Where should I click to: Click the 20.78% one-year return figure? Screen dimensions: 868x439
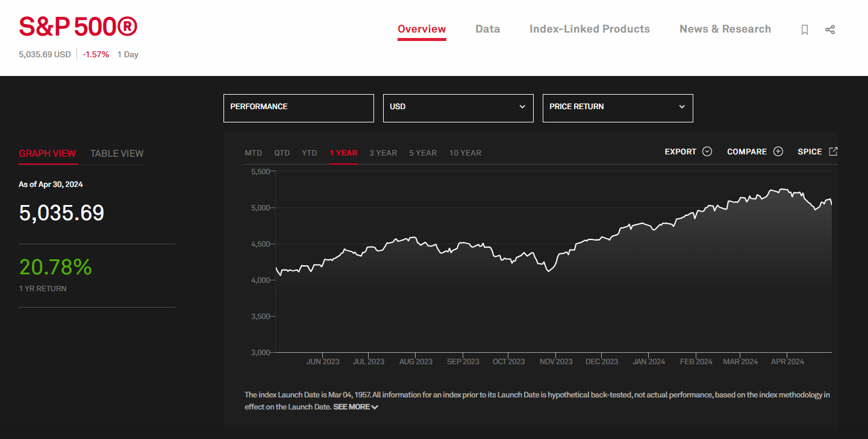pyautogui.click(x=55, y=267)
